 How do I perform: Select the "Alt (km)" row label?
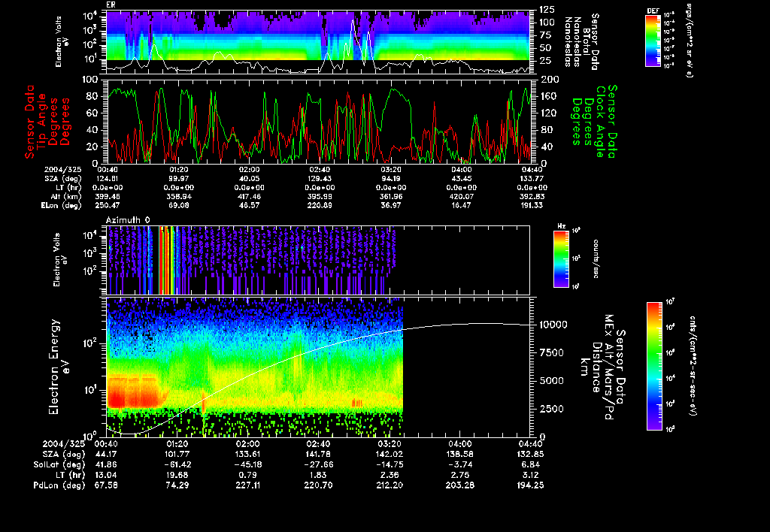(67, 196)
